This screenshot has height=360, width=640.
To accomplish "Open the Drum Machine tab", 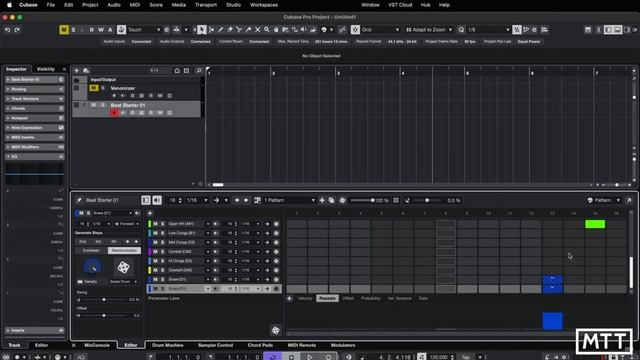I will 167,345.
